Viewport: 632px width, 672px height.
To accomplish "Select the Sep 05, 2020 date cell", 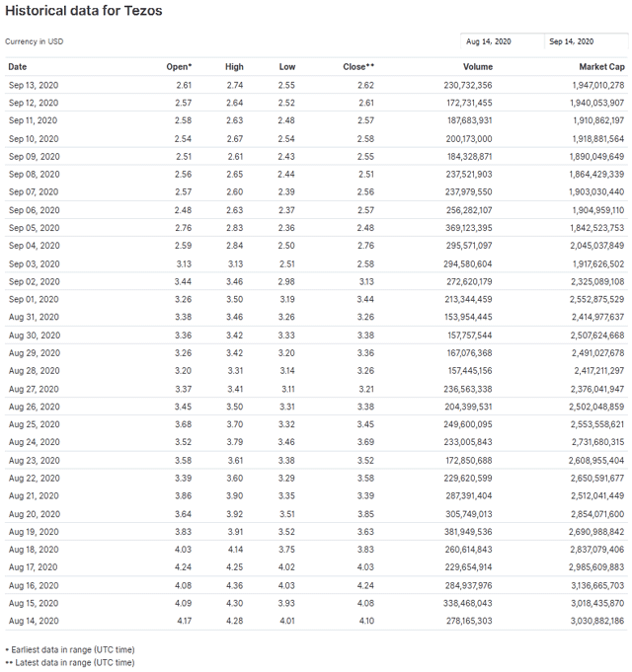I will click(34, 228).
